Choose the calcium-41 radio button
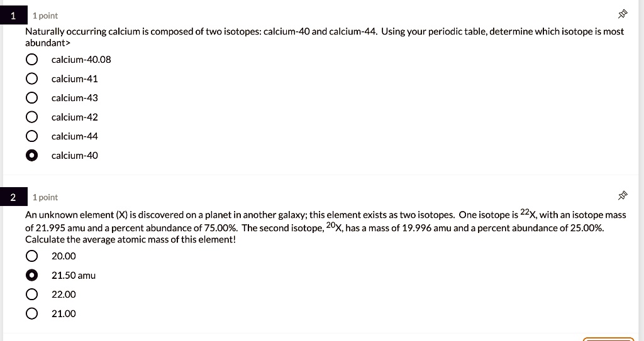The height and width of the screenshot is (341, 644). click(31, 79)
